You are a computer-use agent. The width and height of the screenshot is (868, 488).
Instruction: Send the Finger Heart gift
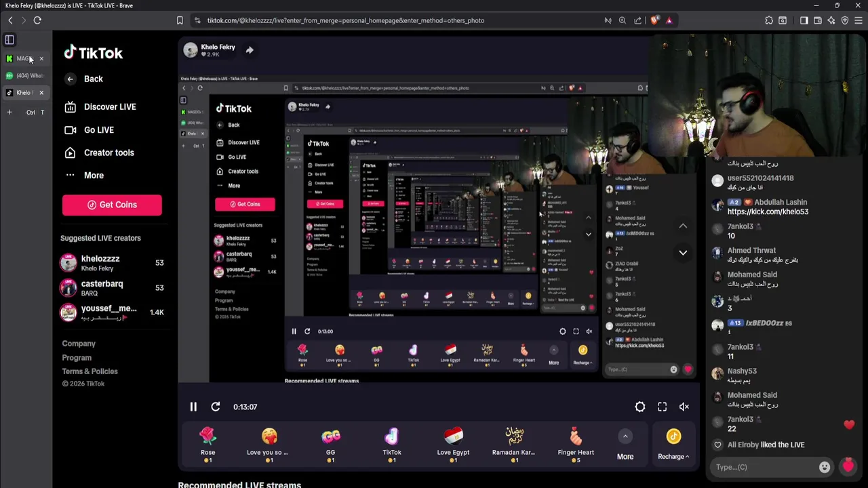pos(576,445)
